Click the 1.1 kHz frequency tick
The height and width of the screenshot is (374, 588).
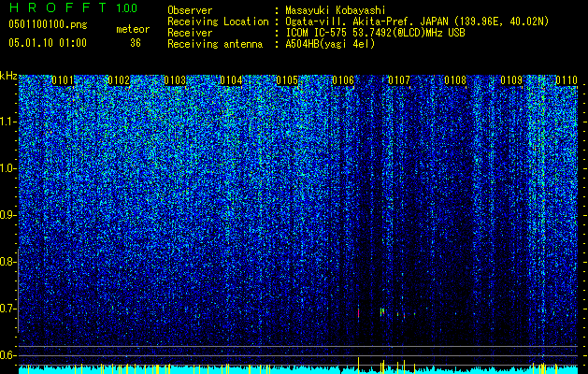pyautogui.click(x=7, y=122)
